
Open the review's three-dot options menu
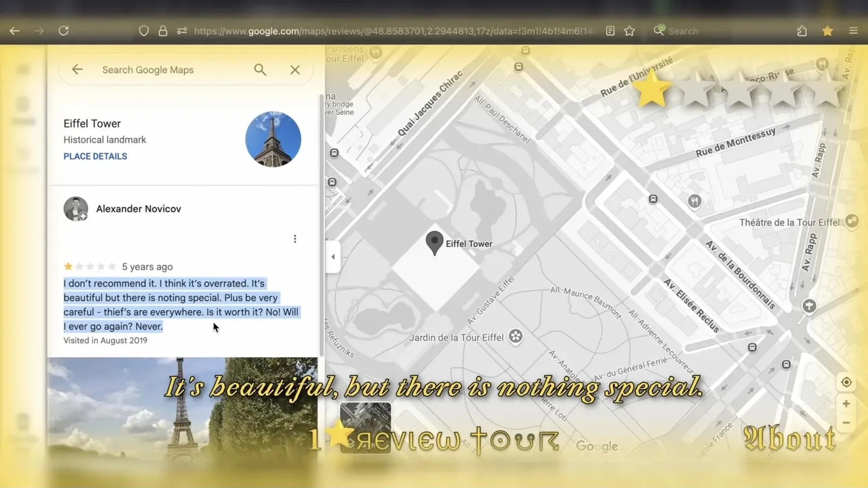click(295, 239)
